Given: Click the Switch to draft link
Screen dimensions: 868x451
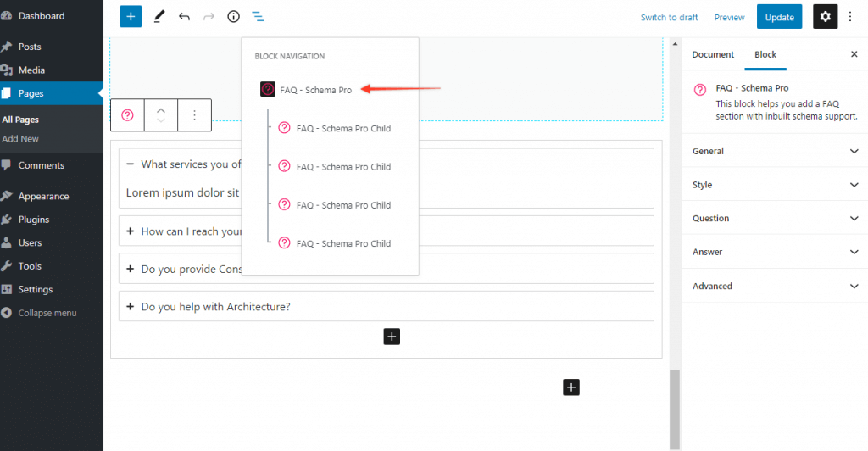Looking at the screenshot, I should click(x=669, y=18).
